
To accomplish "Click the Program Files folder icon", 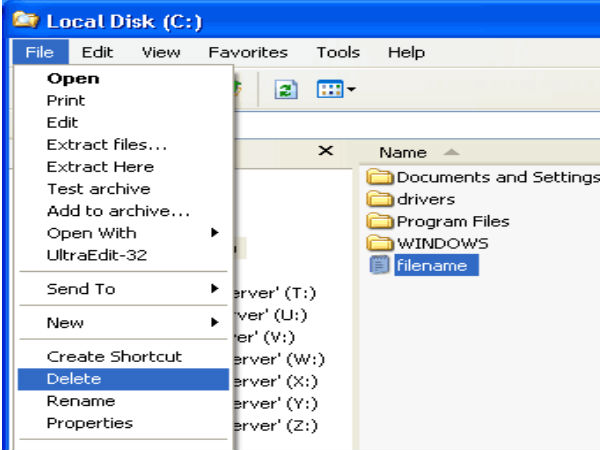I will (380, 221).
